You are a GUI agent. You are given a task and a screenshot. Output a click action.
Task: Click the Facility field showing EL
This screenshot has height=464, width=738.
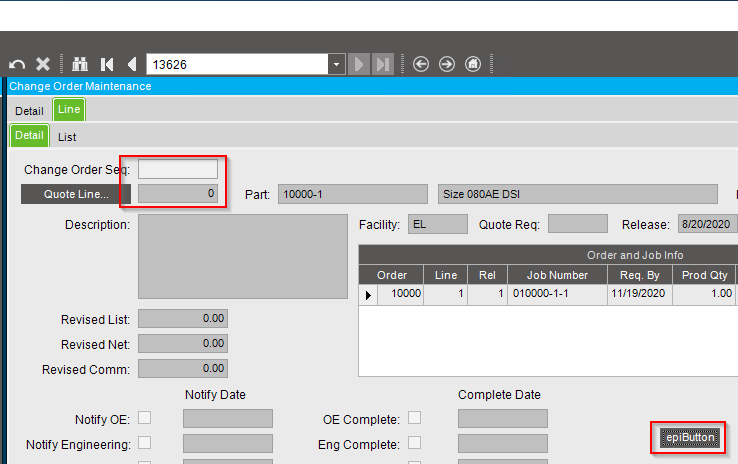pos(438,224)
